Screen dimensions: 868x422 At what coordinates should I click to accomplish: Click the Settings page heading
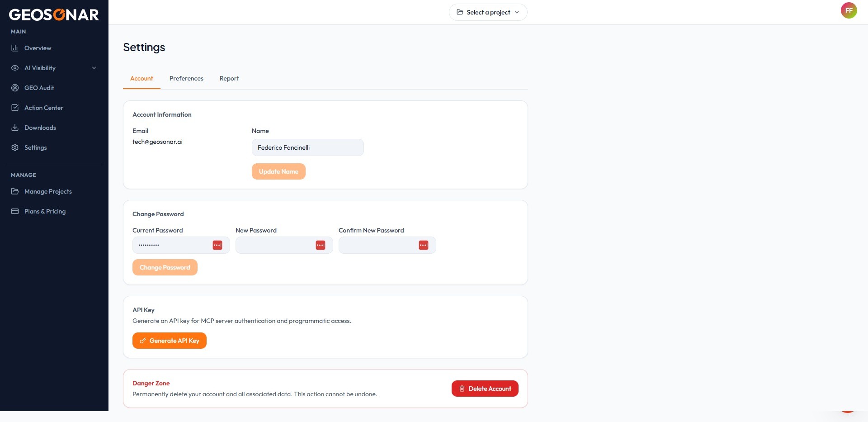(x=144, y=47)
